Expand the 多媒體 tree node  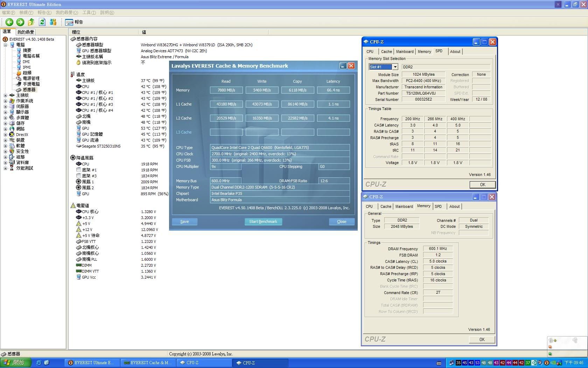tap(5, 118)
